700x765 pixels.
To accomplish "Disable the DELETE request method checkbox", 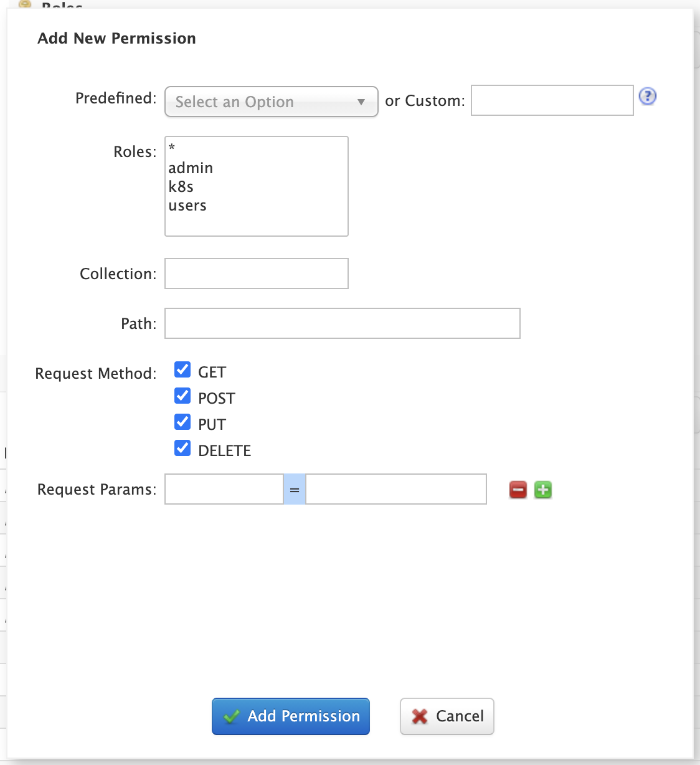I will [x=182, y=449].
